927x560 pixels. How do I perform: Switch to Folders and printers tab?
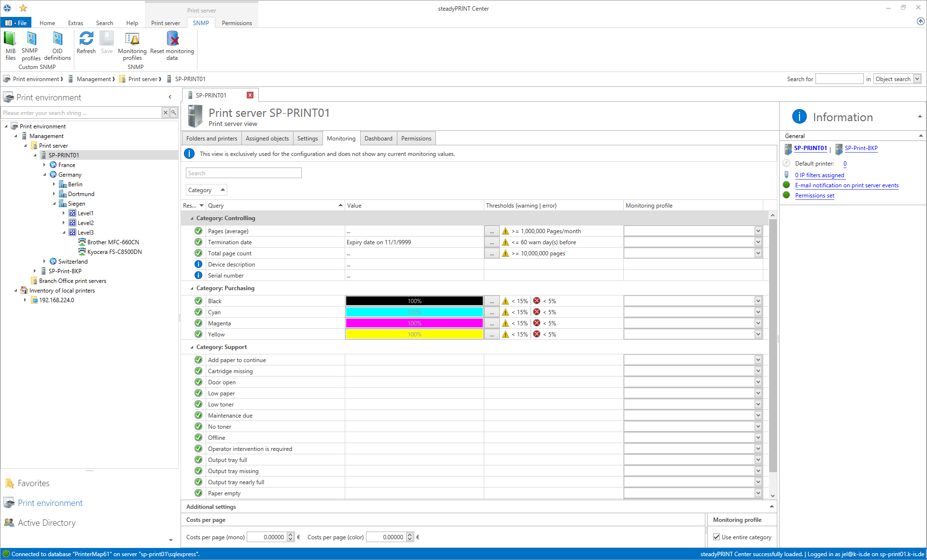point(211,139)
